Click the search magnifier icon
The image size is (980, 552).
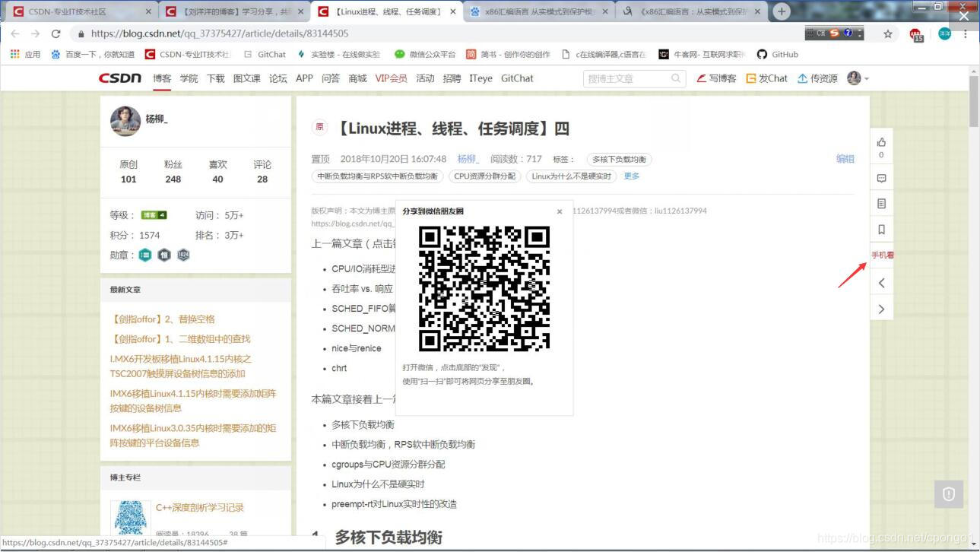[x=676, y=78]
